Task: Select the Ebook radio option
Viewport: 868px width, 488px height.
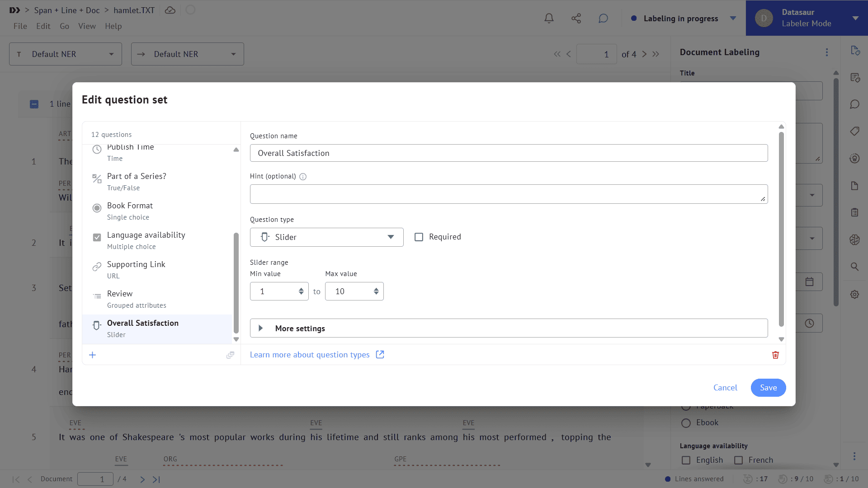Action: coord(686,423)
